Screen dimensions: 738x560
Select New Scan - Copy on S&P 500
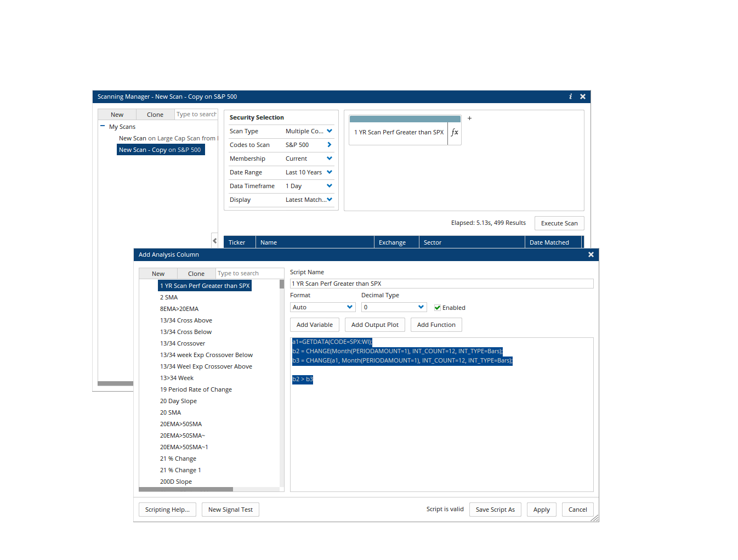coord(160,150)
